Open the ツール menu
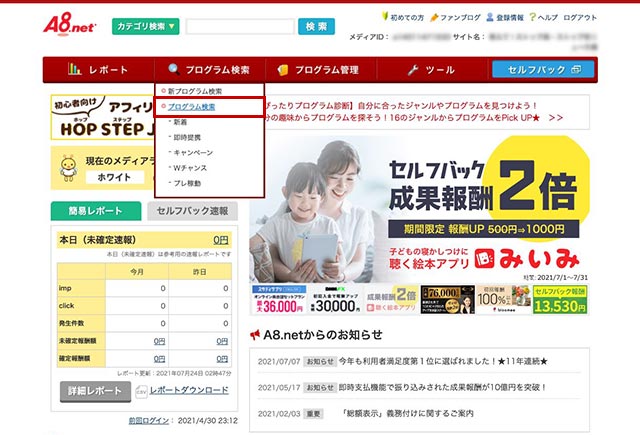This screenshot has height=435, width=640. (432, 70)
